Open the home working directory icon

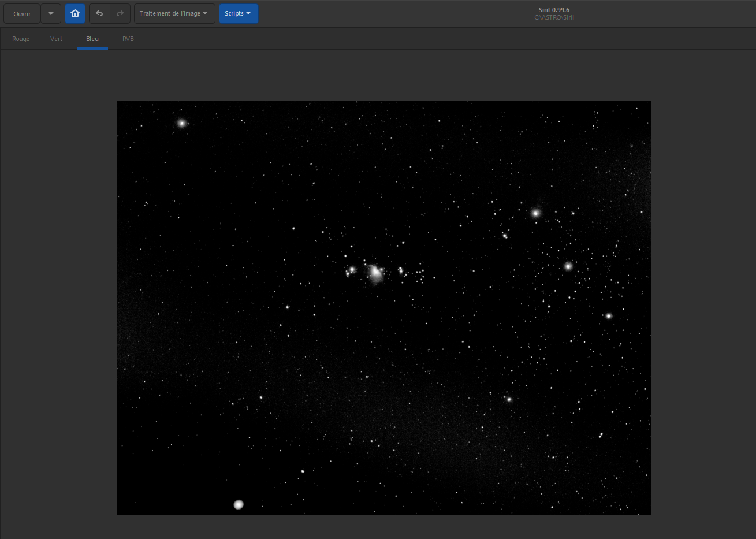pyautogui.click(x=75, y=13)
